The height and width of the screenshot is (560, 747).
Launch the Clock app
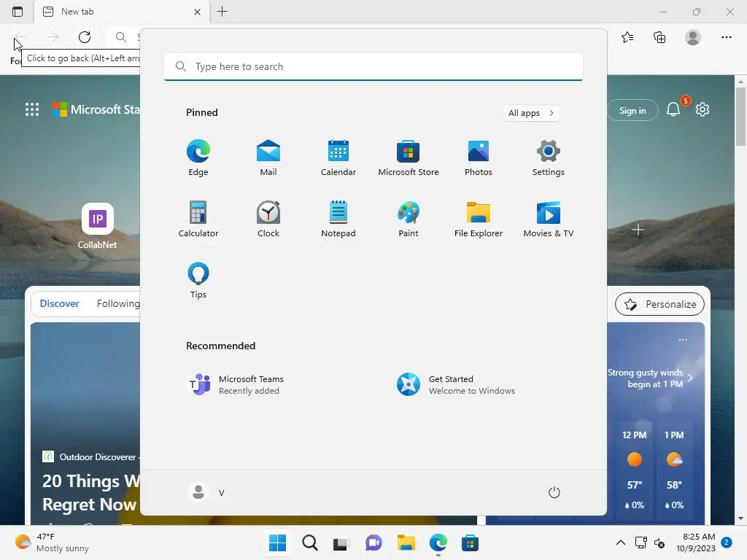268,219
